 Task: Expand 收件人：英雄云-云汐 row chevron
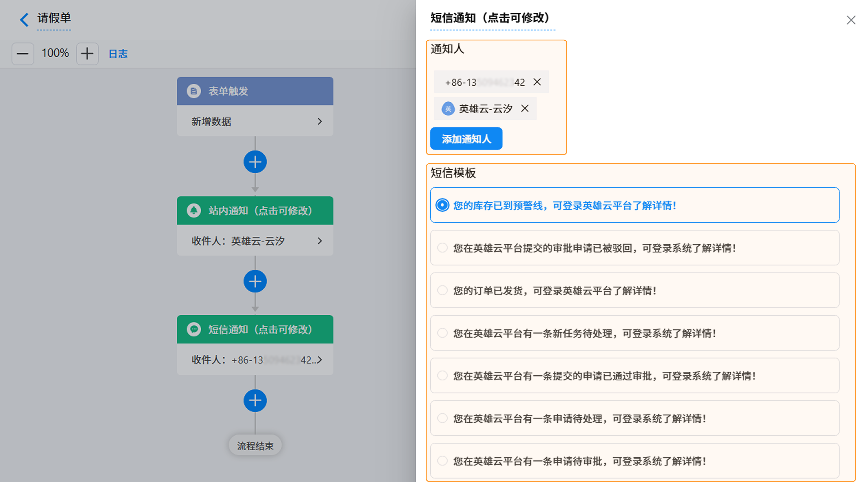click(x=319, y=241)
